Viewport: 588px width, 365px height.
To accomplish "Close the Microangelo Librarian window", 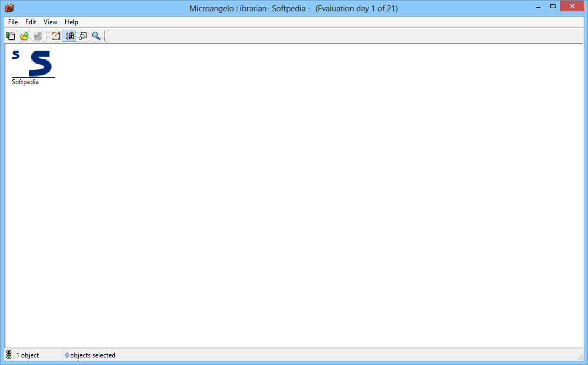I will tap(572, 6).
